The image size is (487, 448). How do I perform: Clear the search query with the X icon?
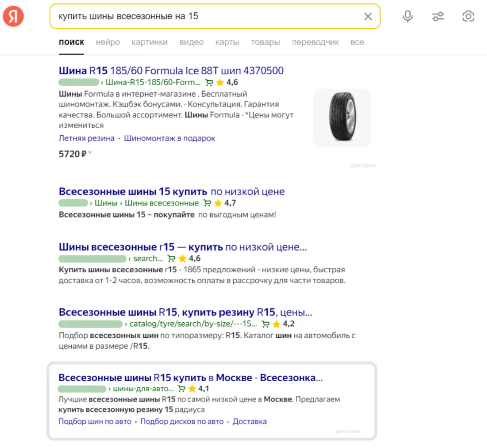(368, 16)
